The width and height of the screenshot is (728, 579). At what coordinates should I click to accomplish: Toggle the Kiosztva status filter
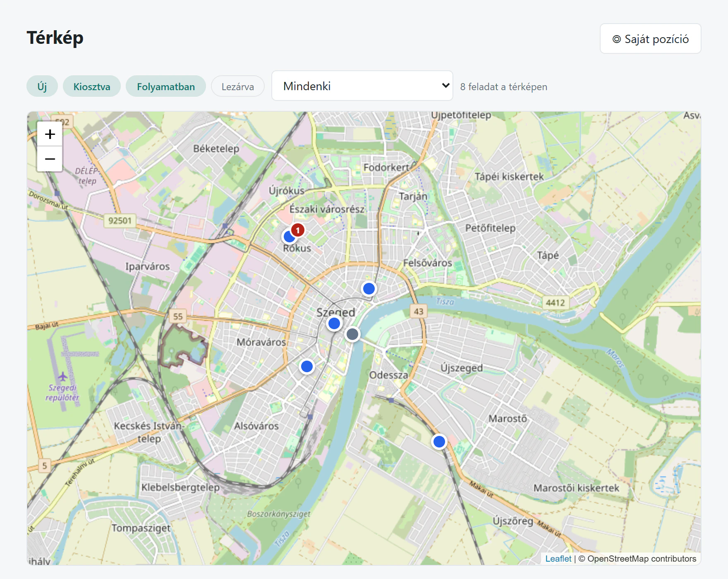click(x=92, y=86)
